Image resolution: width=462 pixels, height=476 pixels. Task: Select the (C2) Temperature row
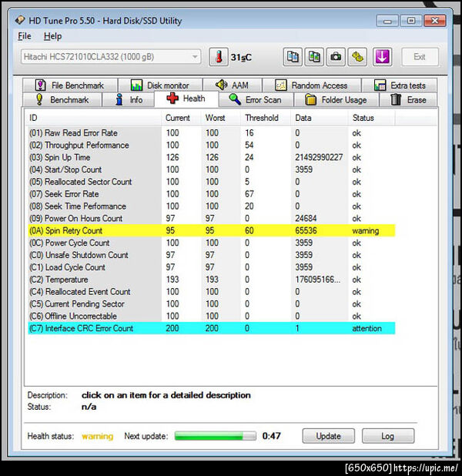pyautogui.click(x=212, y=280)
